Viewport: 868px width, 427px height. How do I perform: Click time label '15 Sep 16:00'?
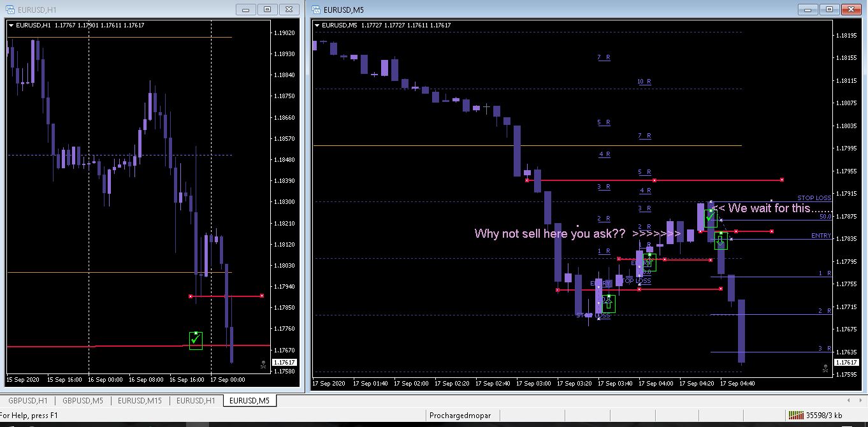[64, 379]
